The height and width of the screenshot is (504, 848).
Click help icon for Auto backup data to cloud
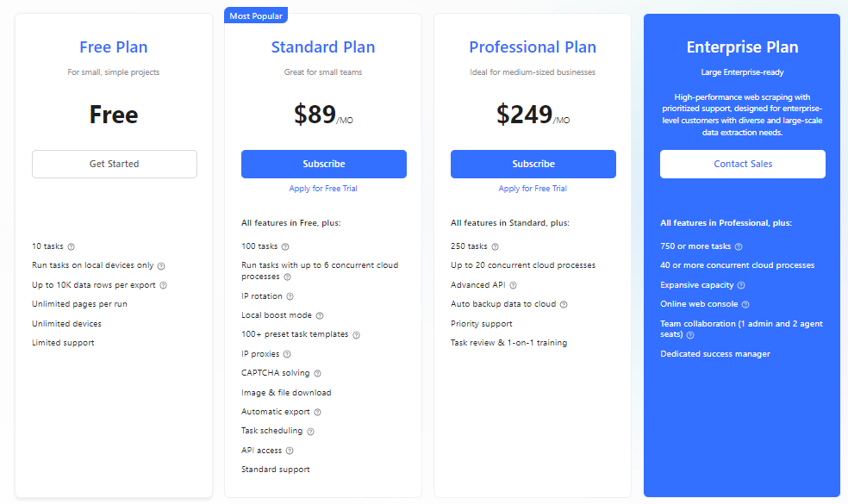(564, 304)
